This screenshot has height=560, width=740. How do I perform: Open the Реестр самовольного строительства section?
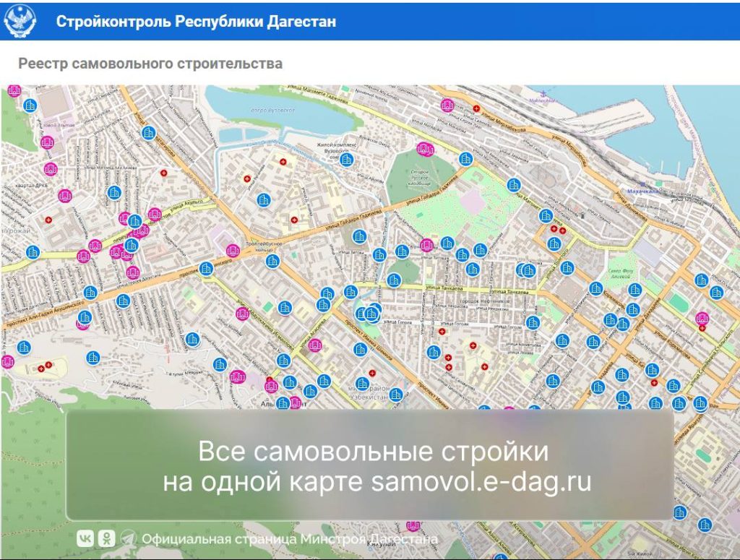click(150, 64)
